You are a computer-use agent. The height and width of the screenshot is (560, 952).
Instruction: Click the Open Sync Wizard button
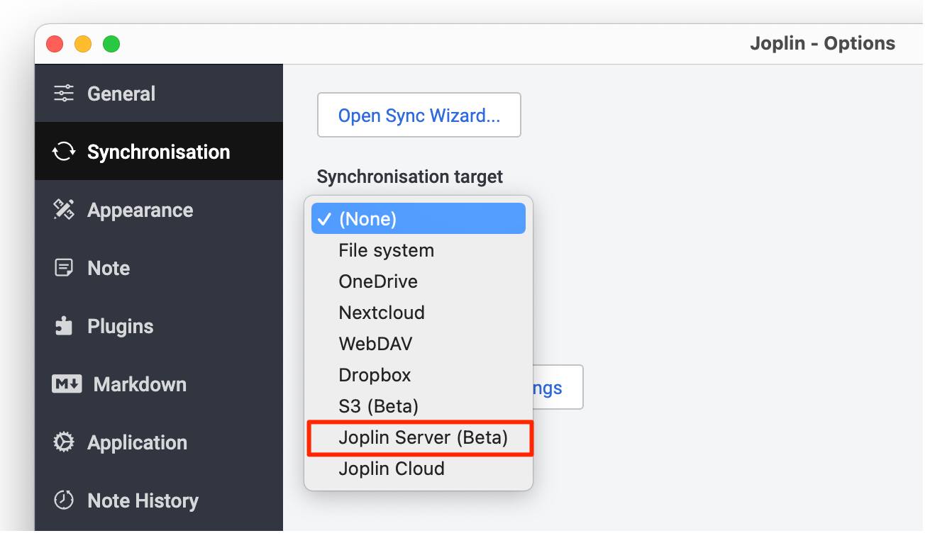(x=419, y=115)
